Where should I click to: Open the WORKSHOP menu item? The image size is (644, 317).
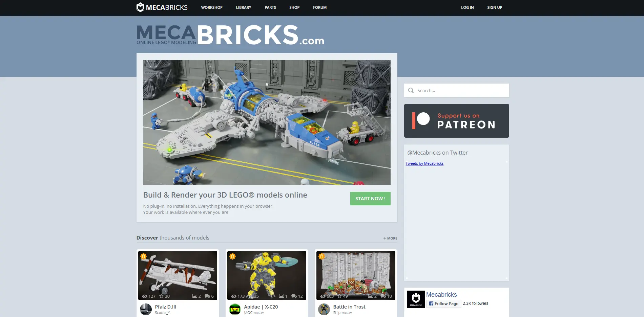(x=212, y=7)
